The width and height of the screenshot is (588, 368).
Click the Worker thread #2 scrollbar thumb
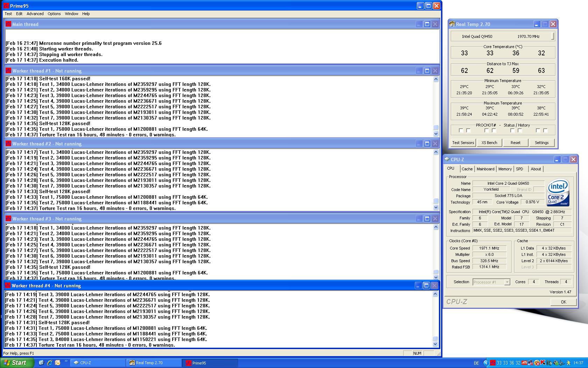tap(436, 201)
